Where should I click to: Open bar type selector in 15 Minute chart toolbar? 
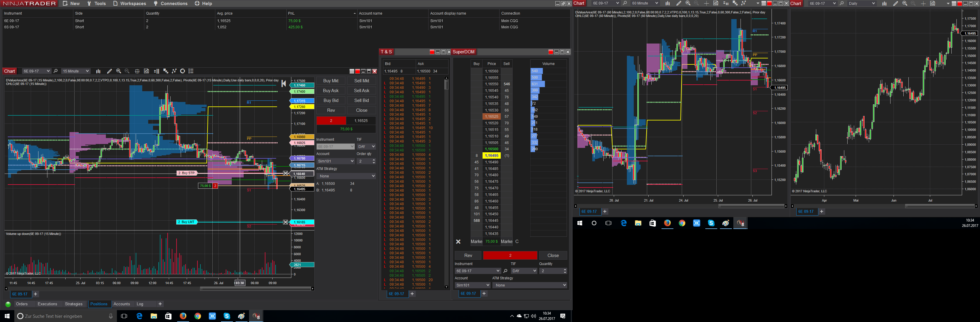click(x=98, y=71)
